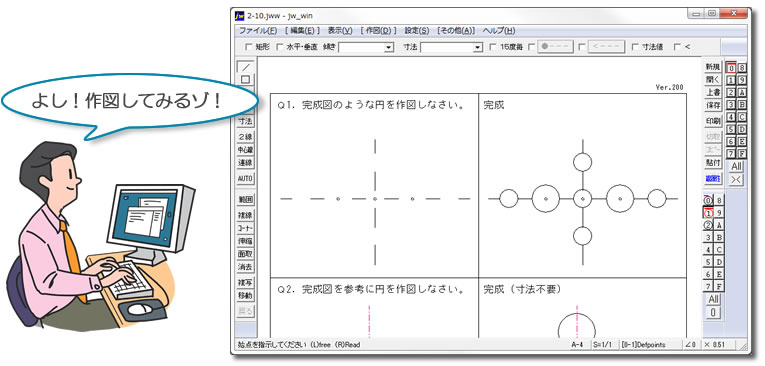Screen dimensions: 765x366
Task: Enable the 寸法値 checkbox
Action: 635,47
